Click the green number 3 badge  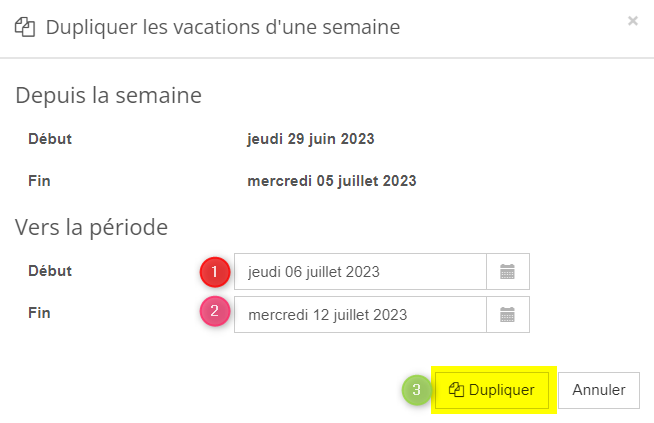417,390
